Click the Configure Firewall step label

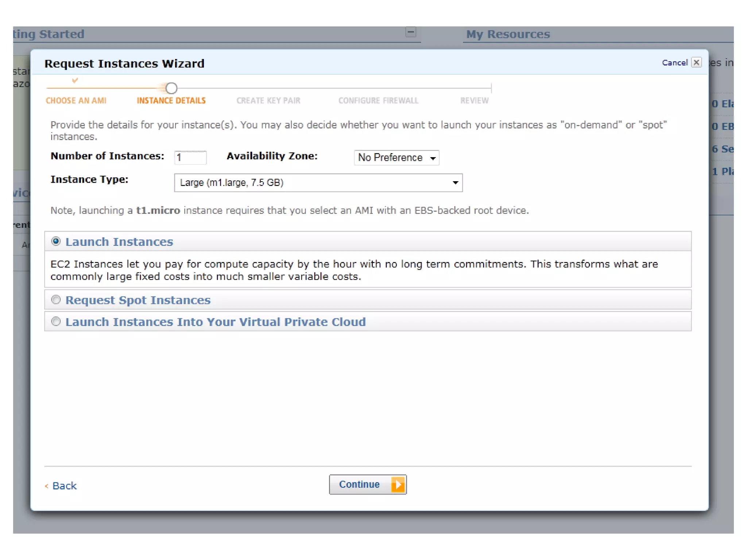point(378,101)
